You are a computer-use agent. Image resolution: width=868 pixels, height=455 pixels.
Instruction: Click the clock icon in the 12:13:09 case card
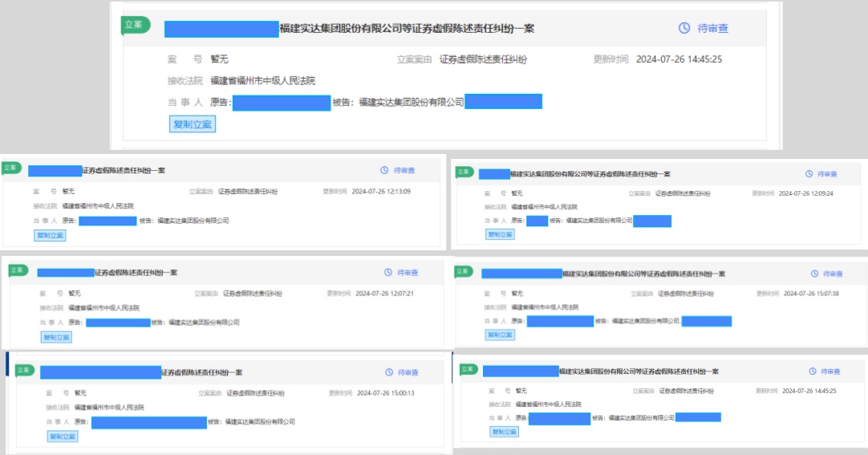(384, 170)
